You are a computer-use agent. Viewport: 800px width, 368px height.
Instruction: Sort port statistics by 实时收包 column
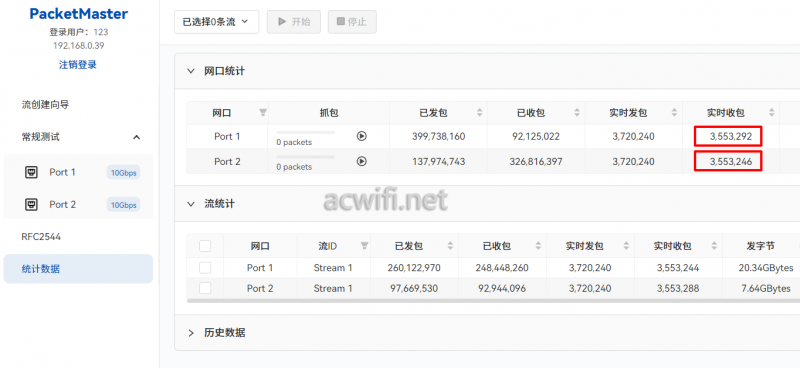pos(771,113)
